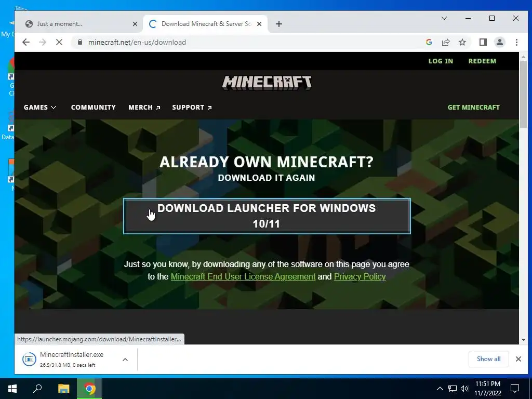Close the 'Just a moment...' tab
Image resolution: width=532 pixels, height=399 pixels.
click(135, 24)
